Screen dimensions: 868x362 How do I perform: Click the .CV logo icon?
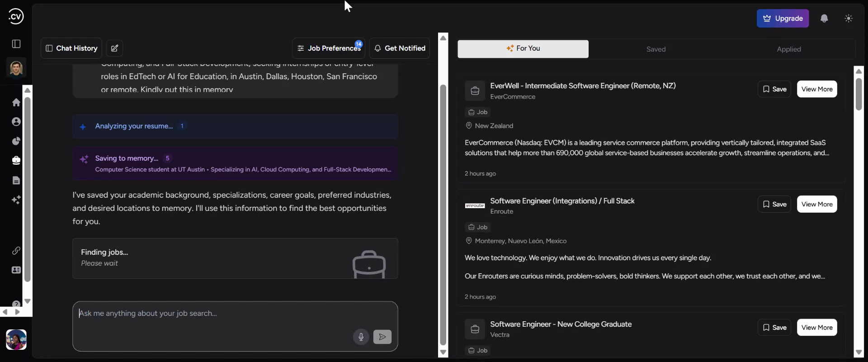[x=16, y=17]
